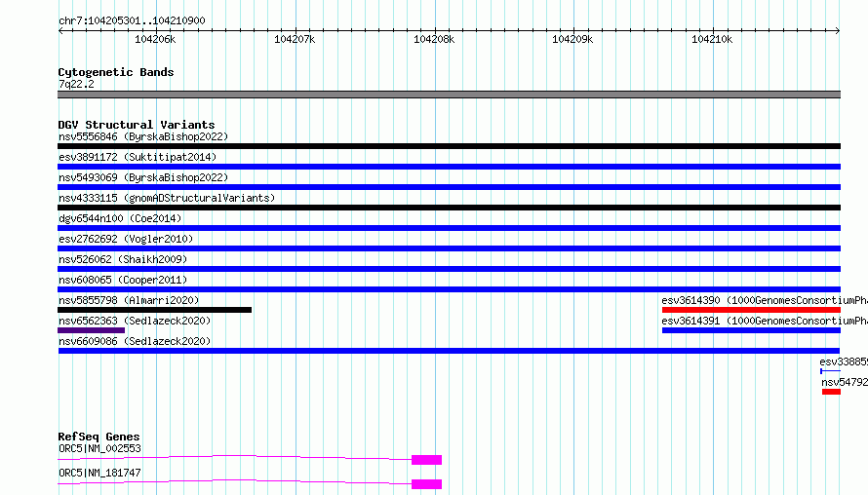The height and width of the screenshot is (495, 868).
Task: Open dgv6544n100 (Coe2014) variant label
Action: tap(120, 218)
